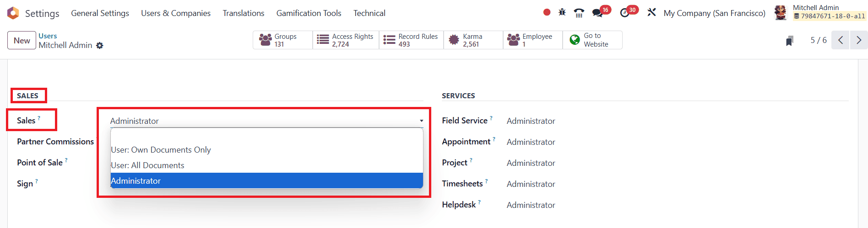Open Field Service Administrator selection

click(531, 121)
